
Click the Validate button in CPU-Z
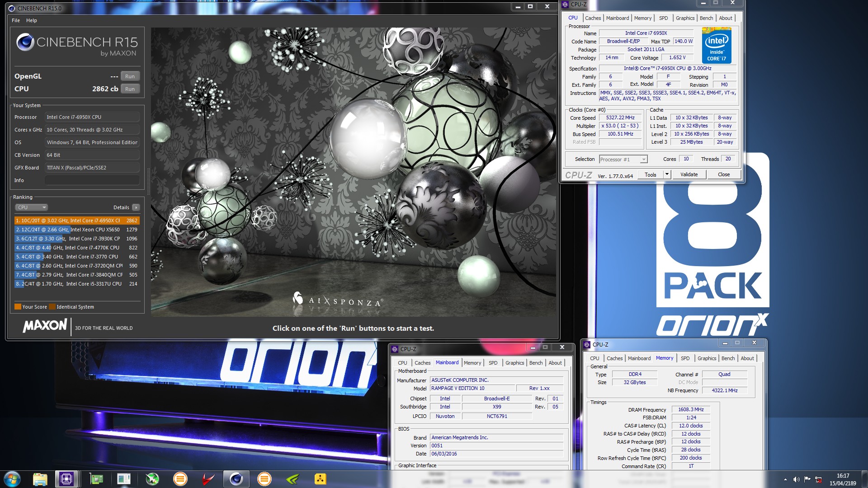[689, 174]
